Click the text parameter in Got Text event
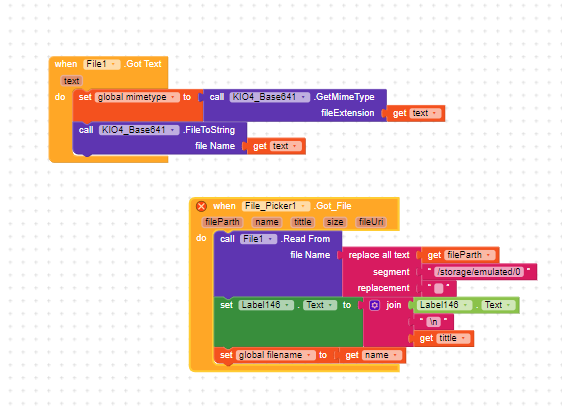 [x=71, y=81]
